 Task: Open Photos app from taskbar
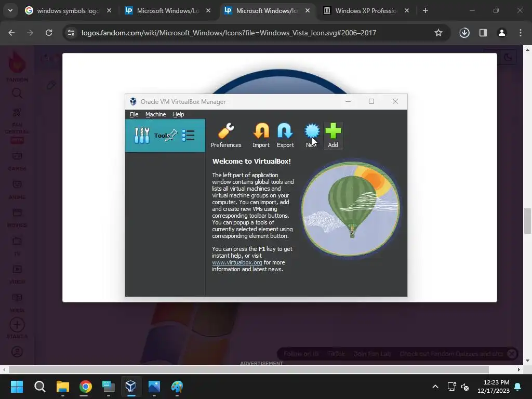154,387
